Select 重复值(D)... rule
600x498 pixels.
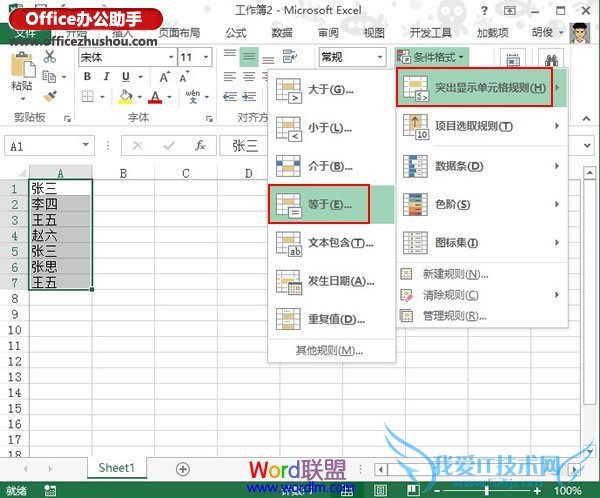coord(331,319)
